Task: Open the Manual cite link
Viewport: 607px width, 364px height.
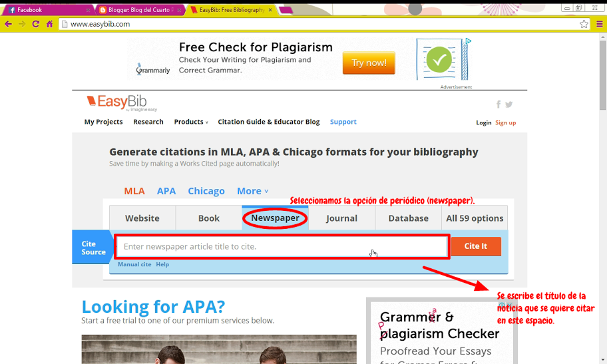Action: 134,264
